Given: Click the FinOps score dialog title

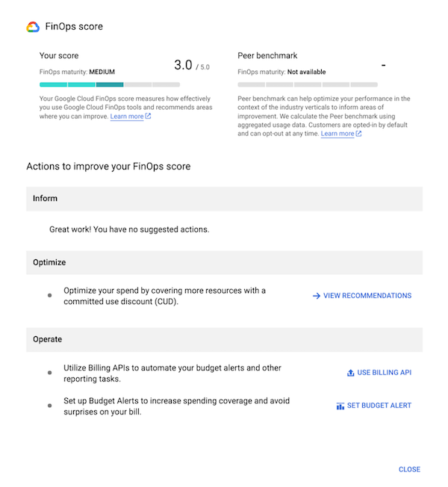Looking at the screenshot, I should (75, 27).
